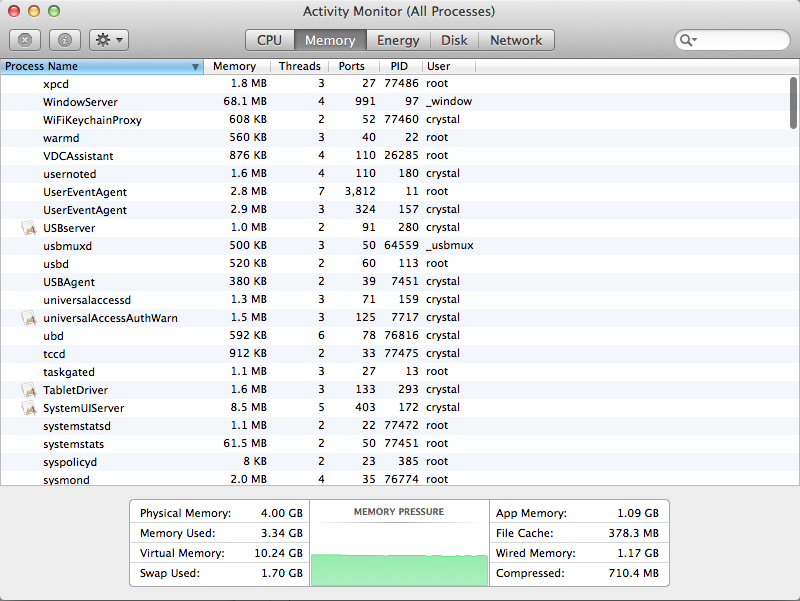The height and width of the screenshot is (601, 800).
Task: Click the Compressed 710.4 MB value
Action: pyautogui.click(x=633, y=573)
